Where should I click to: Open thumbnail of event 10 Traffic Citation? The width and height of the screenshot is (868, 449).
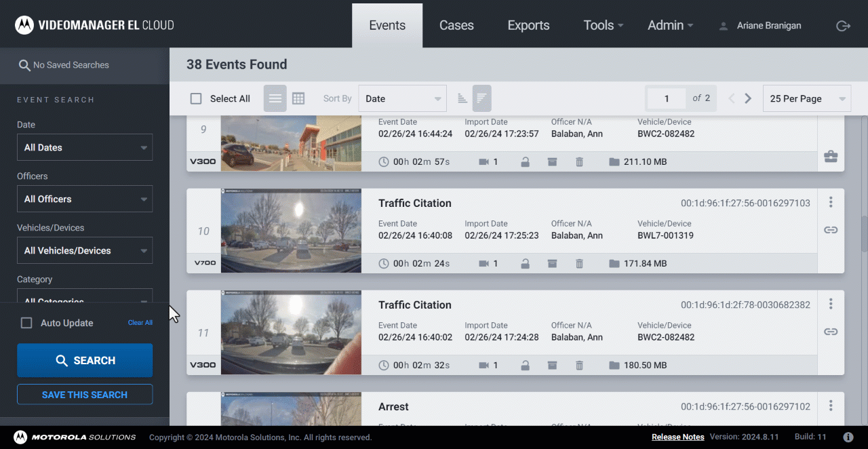291,231
